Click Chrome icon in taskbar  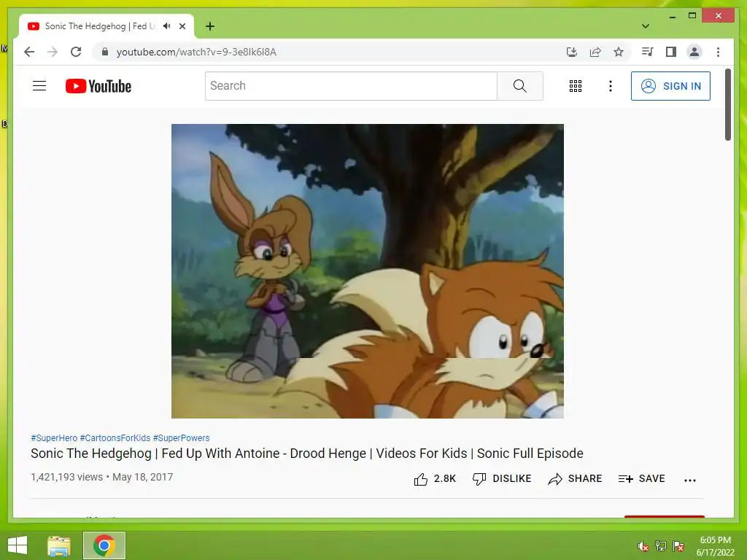pyautogui.click(x=104, y=545)
